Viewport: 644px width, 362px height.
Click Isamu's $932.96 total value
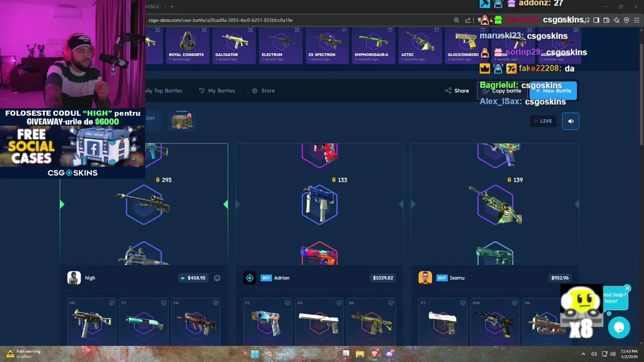(x=559, y=278)
